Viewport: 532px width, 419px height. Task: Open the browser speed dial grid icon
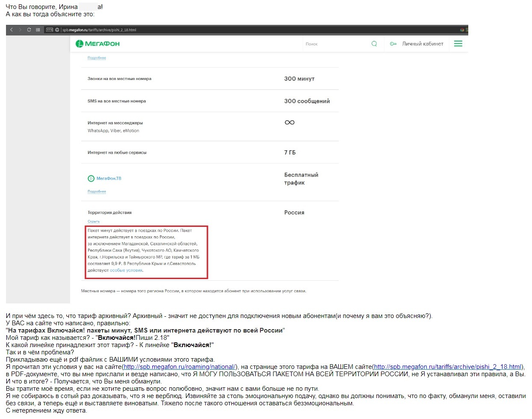[x=38, y=30]
